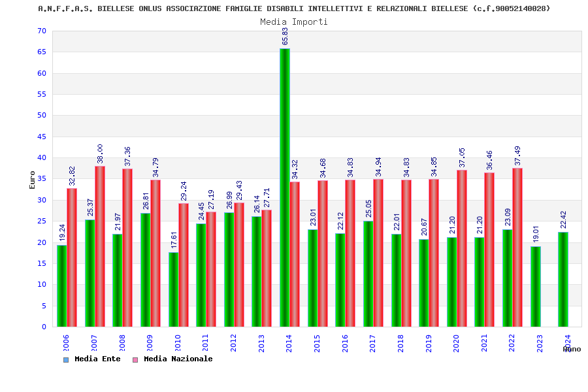
Task: Click the 19.24 value above 2006
Action: (x=62, y=233)
